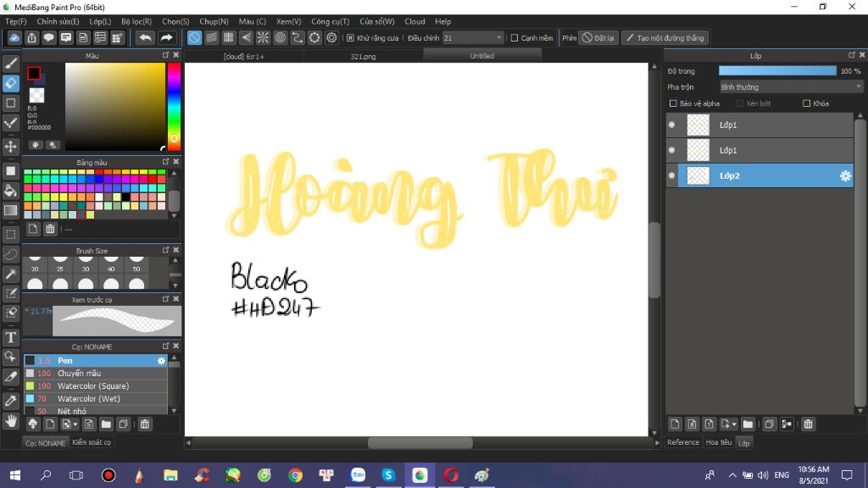
Task: Hide the Lớp2 layer visibility dot
Action: [x=672, y=175]
